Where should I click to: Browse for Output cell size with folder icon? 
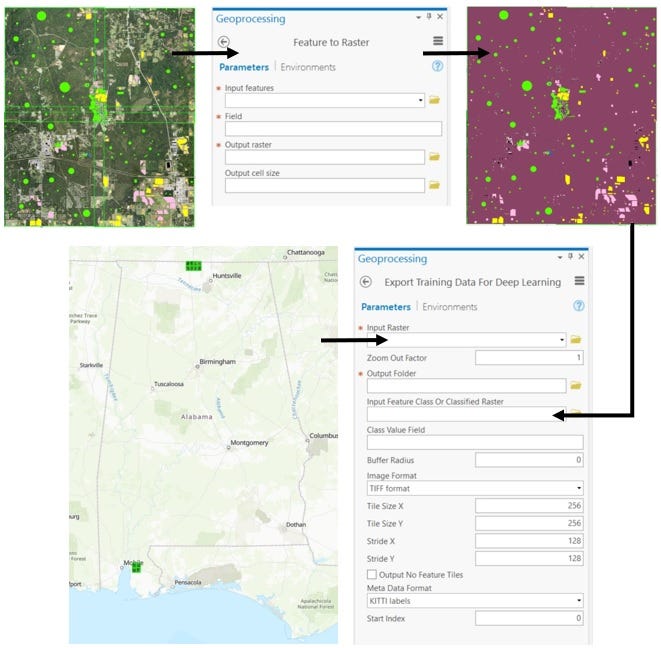point(434,185)
